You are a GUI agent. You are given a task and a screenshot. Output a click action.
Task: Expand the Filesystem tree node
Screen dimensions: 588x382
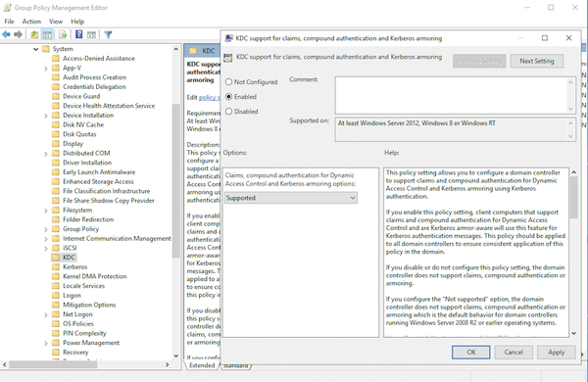tap(46, 211)
